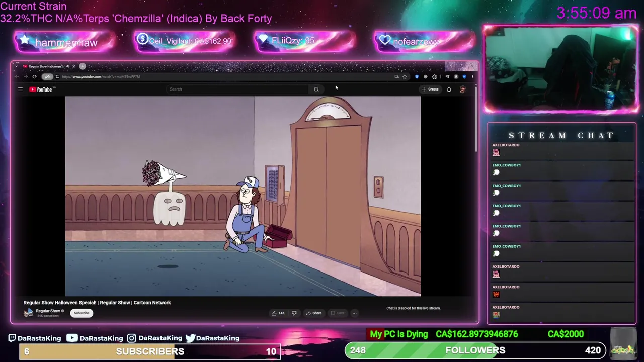644x362 pixels.
Task: Click the YouTube search magnifier button
Action: [316, 89]
